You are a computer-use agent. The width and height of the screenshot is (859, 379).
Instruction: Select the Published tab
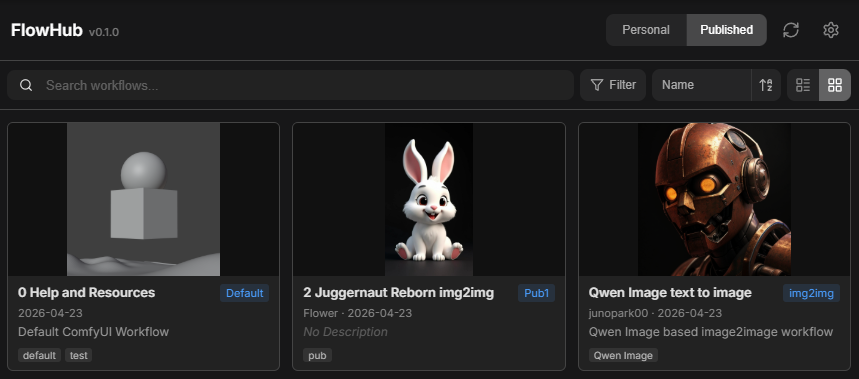[x=726, y=30]
